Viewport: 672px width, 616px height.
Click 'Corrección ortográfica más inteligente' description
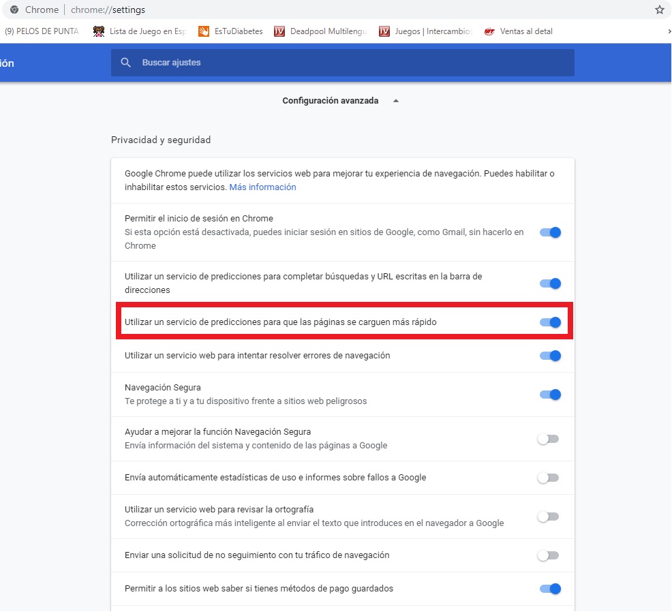[x=314, y=523]
